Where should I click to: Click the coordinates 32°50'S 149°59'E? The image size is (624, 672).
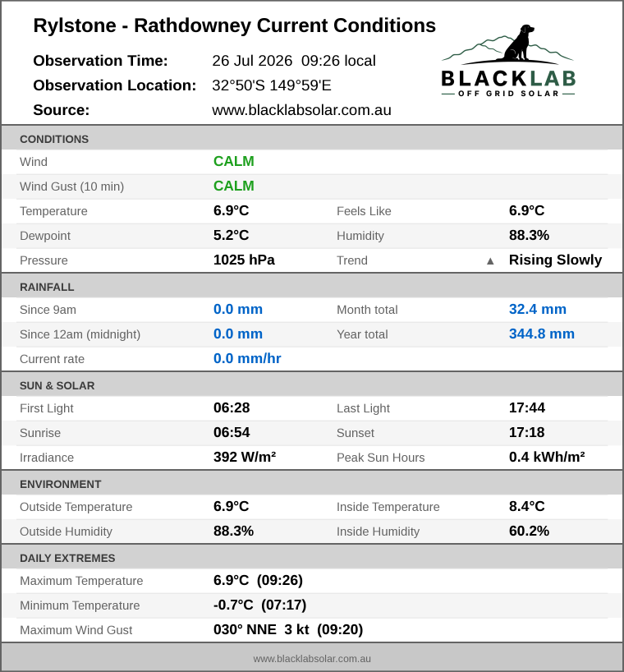272,85
